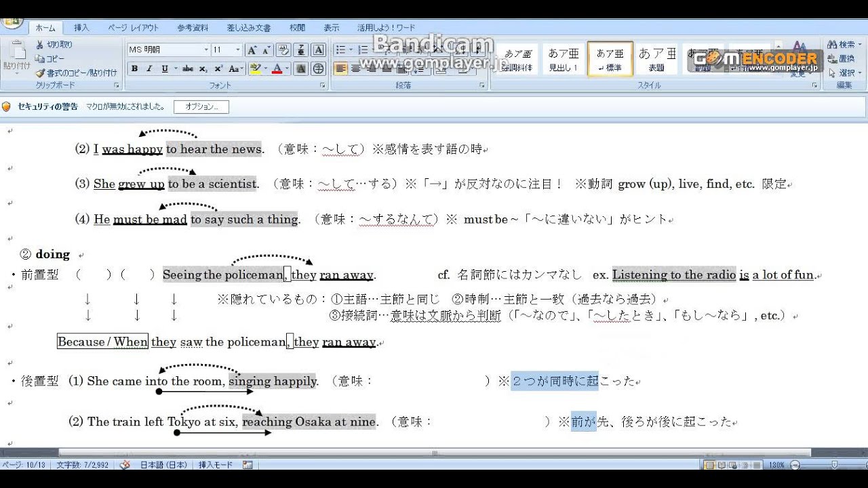Image resolution: width=868 pixels, height=488 pixels.
Task: Toggle Italic formatting
Action: pos(150,69)
